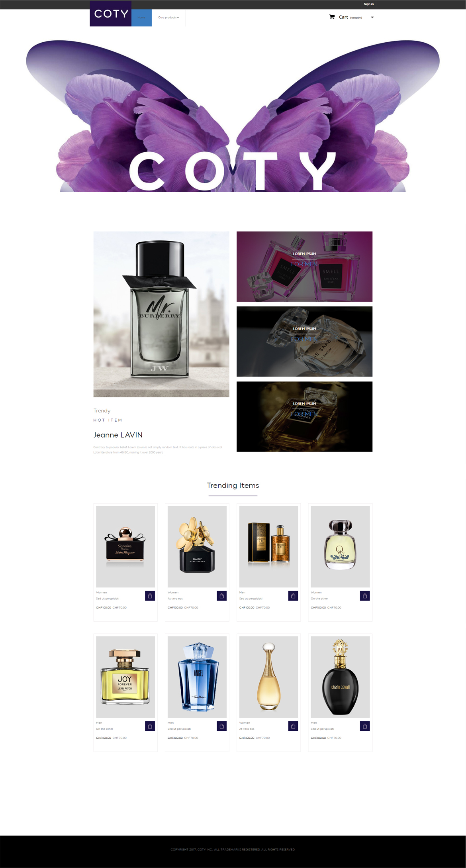Click the COTY logo in header
This screenshot has width=466, height=868.
pyautogui.click(x=111, y=14)
